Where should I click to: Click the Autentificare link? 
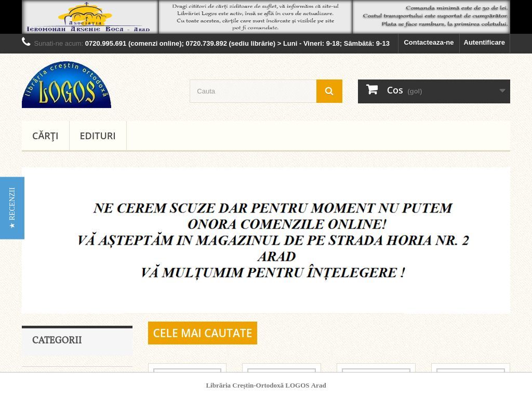[484, 43]
